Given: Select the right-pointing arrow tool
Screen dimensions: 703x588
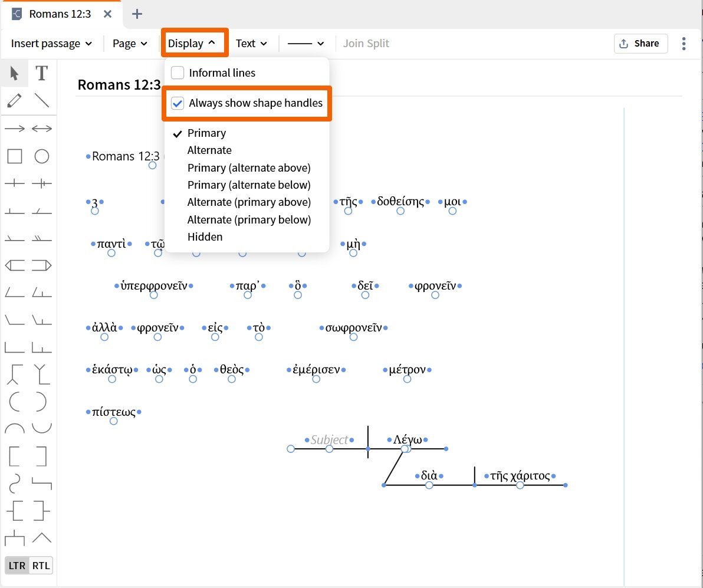Looking at the screenshot, I should point(14,129).
